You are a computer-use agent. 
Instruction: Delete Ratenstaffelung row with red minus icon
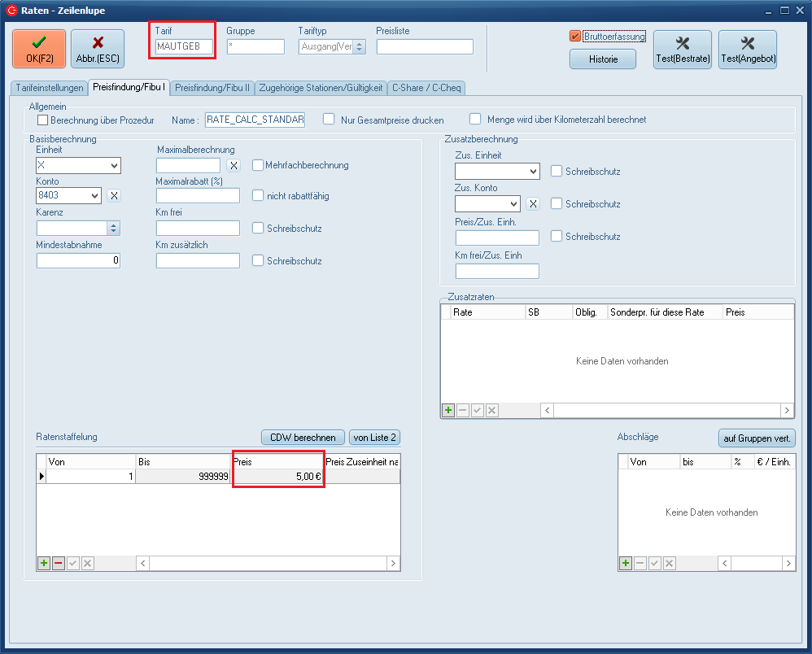59,563
